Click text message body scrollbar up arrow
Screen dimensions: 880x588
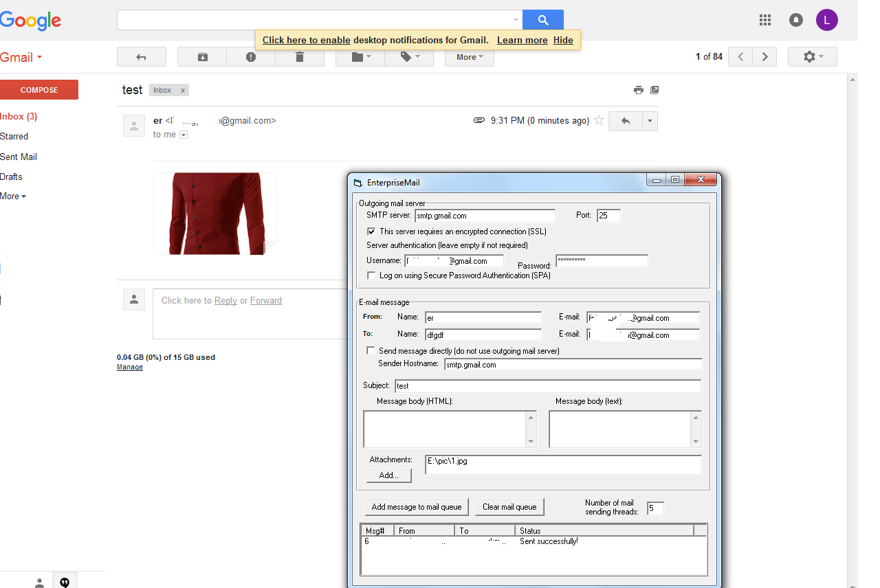click(696, 417)
